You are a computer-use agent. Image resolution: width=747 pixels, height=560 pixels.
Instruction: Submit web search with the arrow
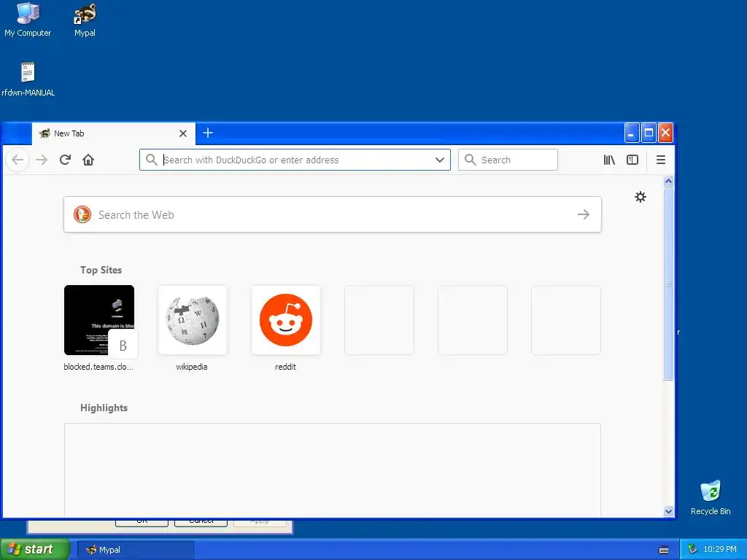click(584, 215)
